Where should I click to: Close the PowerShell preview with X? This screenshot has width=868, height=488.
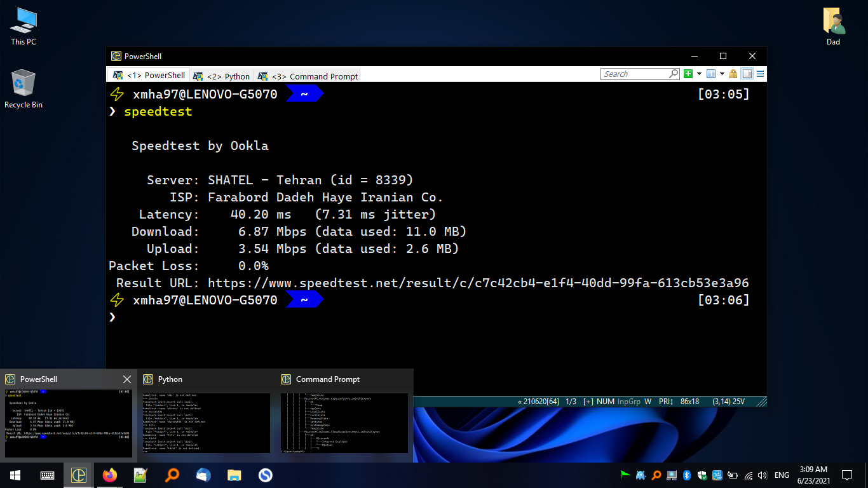[x=127, y=379]
